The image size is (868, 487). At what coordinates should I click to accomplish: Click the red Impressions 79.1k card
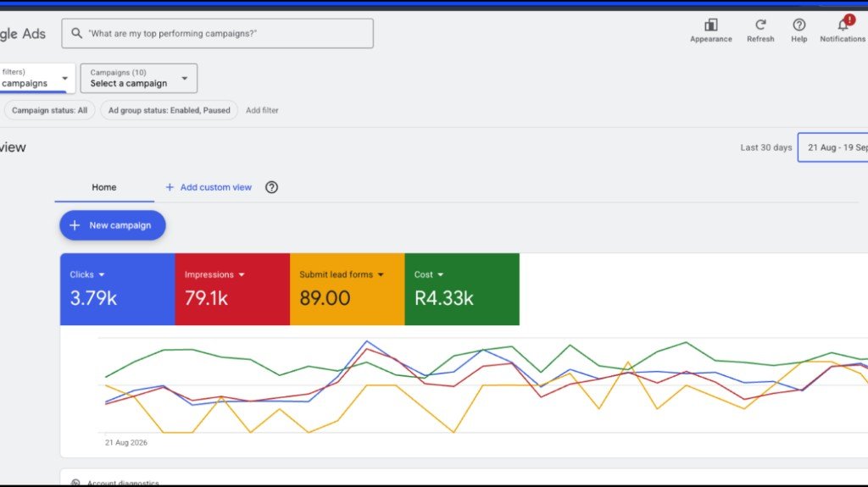(x=232, y=289)
